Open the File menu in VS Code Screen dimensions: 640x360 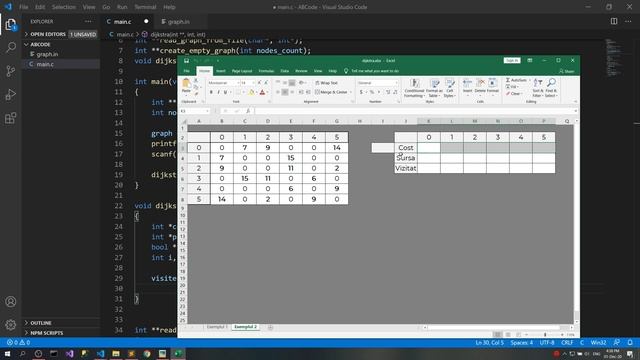pyautogui.click(x=24, y=7)
